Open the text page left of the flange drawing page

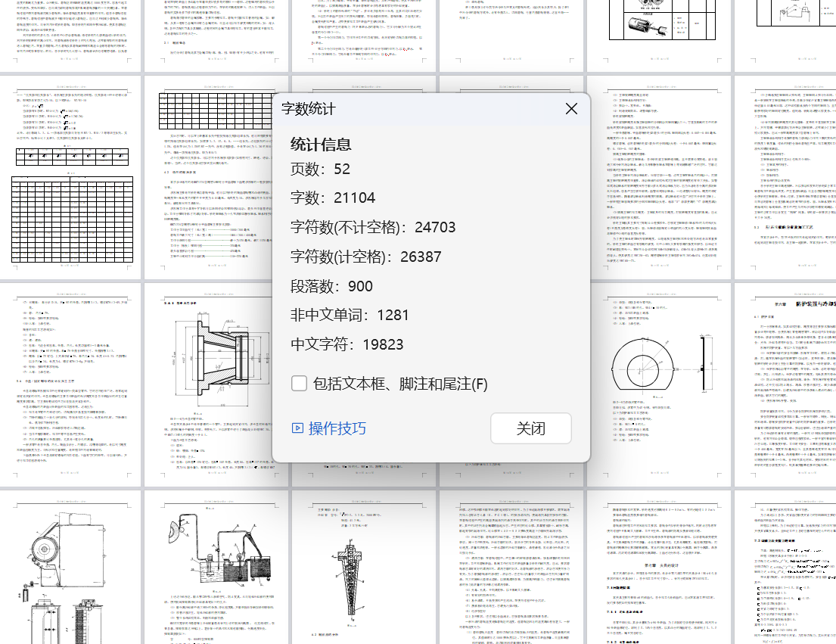[x=71, y=385]
